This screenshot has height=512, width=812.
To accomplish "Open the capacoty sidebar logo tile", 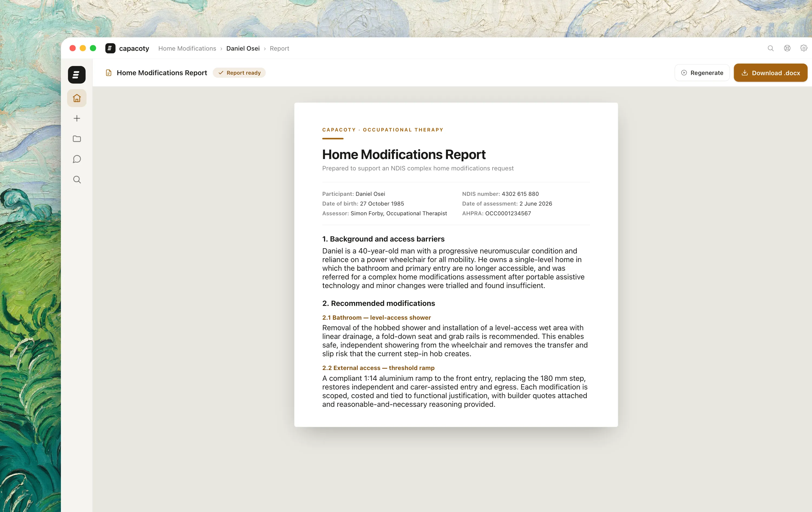I will pyautogui.click(x=77, y=74).
